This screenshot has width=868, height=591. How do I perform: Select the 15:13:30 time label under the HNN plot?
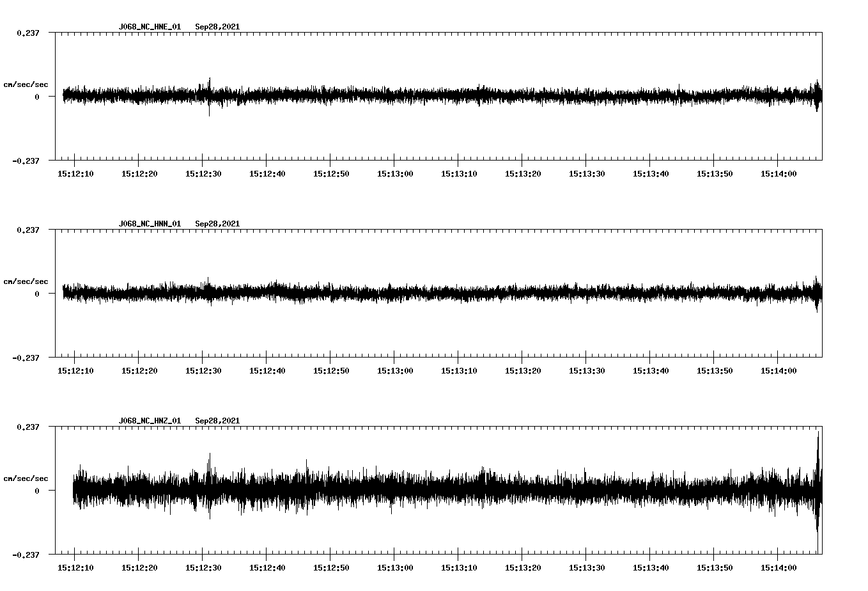pos(587,370)
